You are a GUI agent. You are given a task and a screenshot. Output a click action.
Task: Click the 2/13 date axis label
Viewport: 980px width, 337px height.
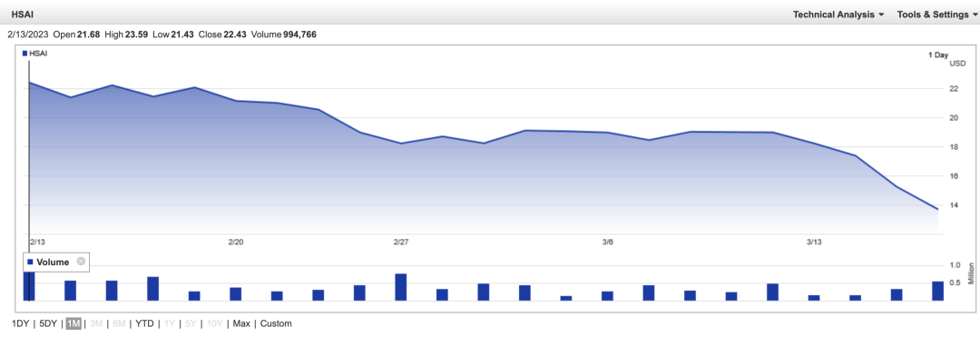(x=37, y=242)
